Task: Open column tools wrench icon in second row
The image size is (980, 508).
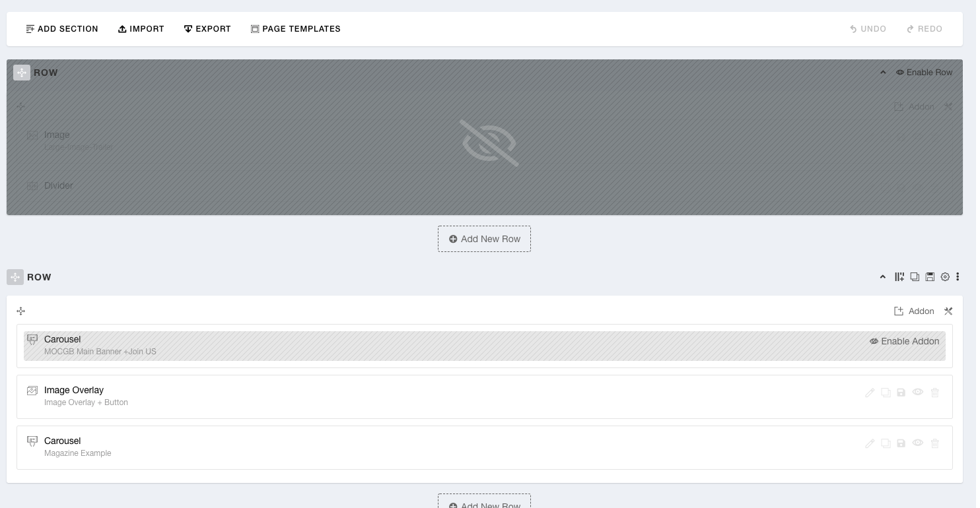Action: 948,311
